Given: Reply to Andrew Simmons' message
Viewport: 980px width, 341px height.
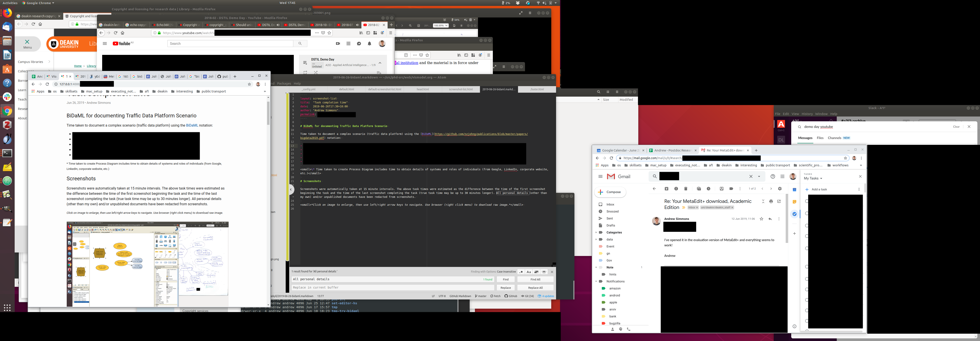Looking at the screenshot, I should click(770, 219).
